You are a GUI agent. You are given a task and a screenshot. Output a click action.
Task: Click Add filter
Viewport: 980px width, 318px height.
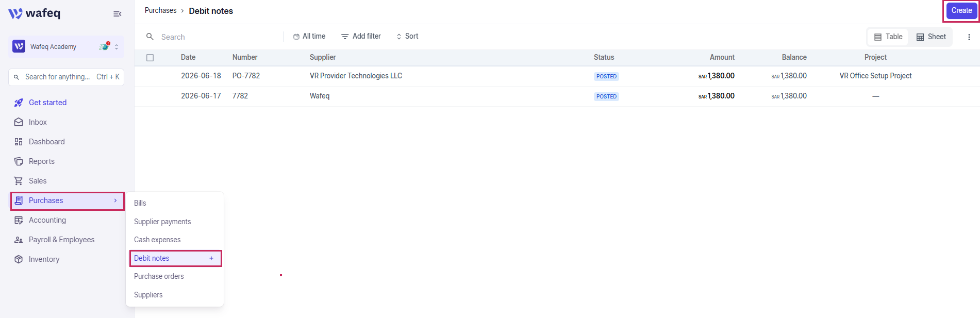[x=361, y=36]
